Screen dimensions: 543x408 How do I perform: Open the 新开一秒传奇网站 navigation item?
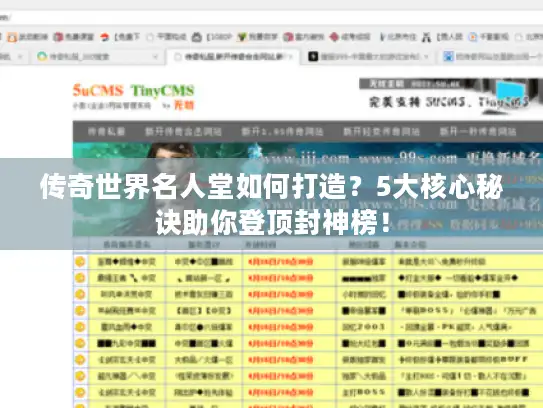[478, 132]
